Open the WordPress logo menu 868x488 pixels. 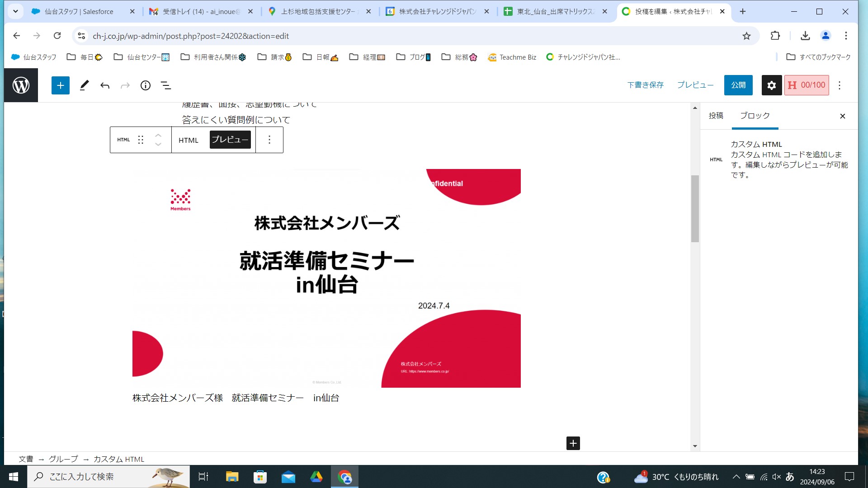21,85
